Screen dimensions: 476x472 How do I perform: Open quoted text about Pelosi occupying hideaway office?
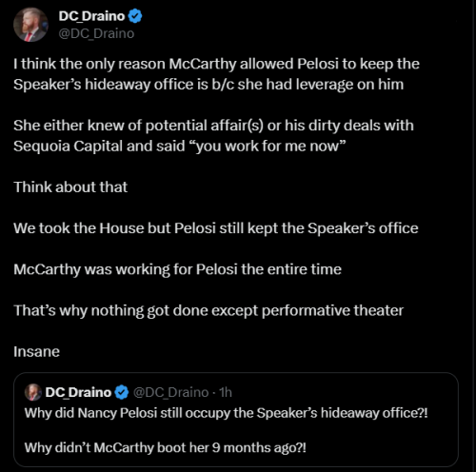pos(226,413)
